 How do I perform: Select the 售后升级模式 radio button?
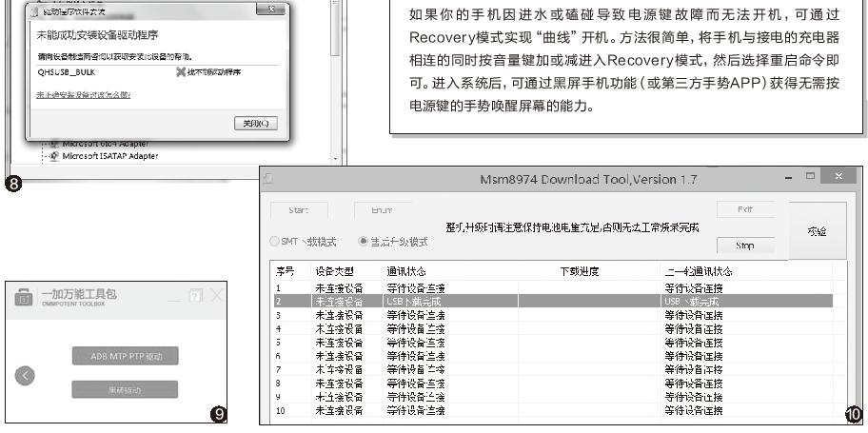(x=364, y=242)
